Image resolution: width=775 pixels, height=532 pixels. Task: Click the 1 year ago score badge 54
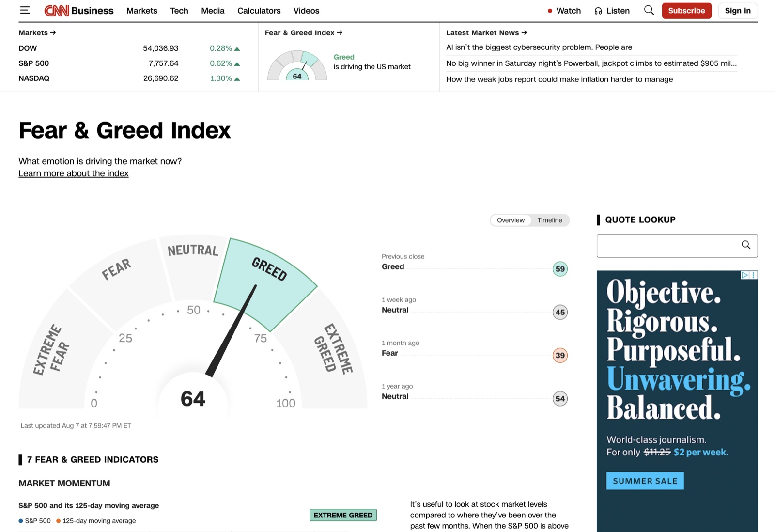560,399
